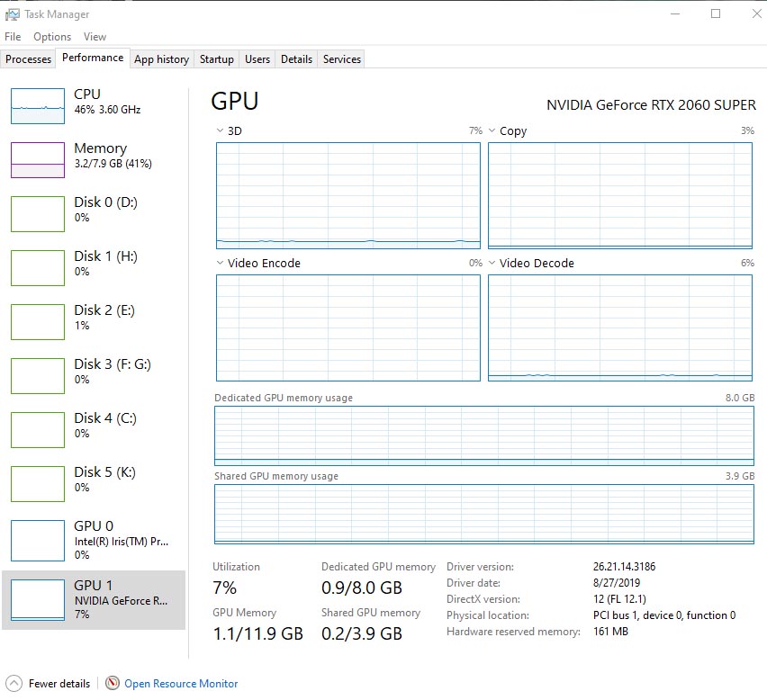The width and height of the screenshot is (767, 700).
Task: Select GPU 1 NVIDIA GeForce in the sidebar
Action: click(x=94, y=600)
